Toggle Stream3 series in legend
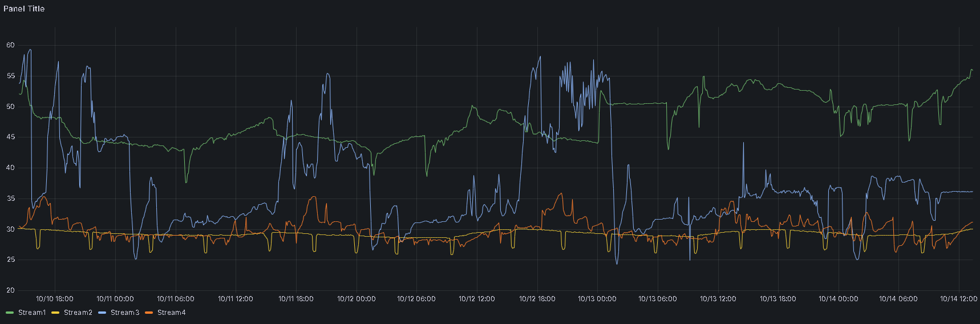980x324 pixels. tap(125, 313)
